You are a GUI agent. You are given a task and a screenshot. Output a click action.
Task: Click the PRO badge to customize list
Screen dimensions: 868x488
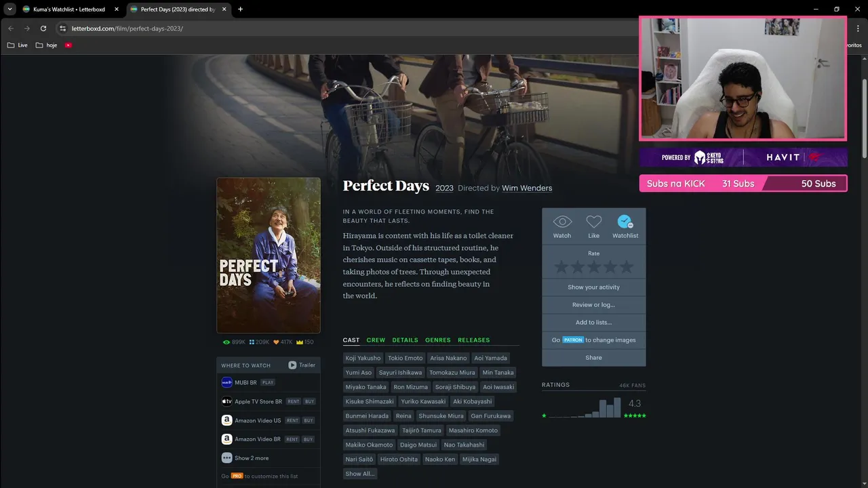tap(237, 476)
